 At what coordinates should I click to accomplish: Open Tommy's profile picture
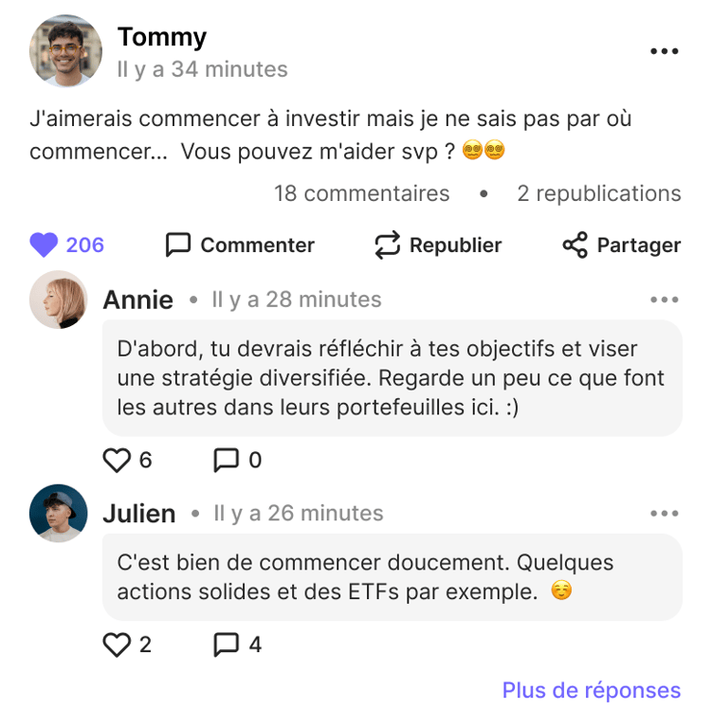[65, 51]
